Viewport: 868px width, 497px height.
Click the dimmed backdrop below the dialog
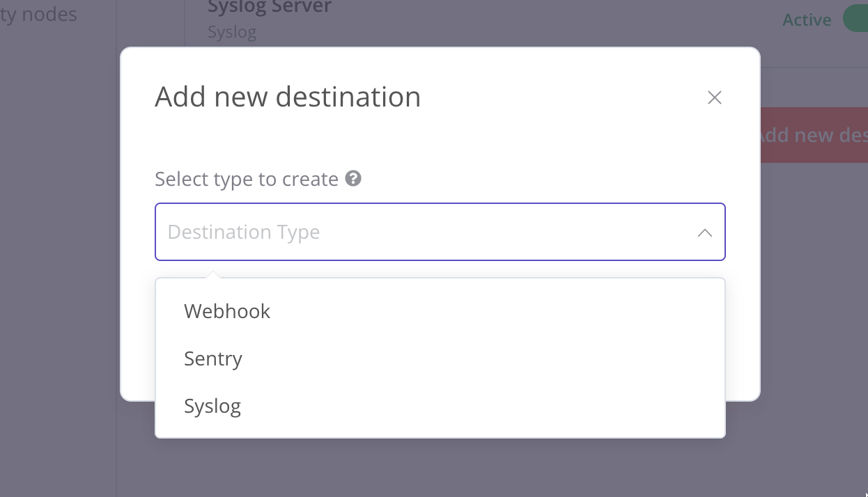pos(439,466)
